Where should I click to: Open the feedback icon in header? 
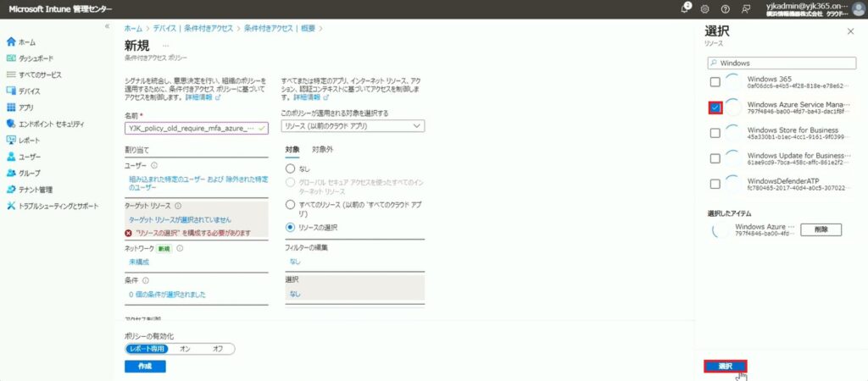click(746, 8)
